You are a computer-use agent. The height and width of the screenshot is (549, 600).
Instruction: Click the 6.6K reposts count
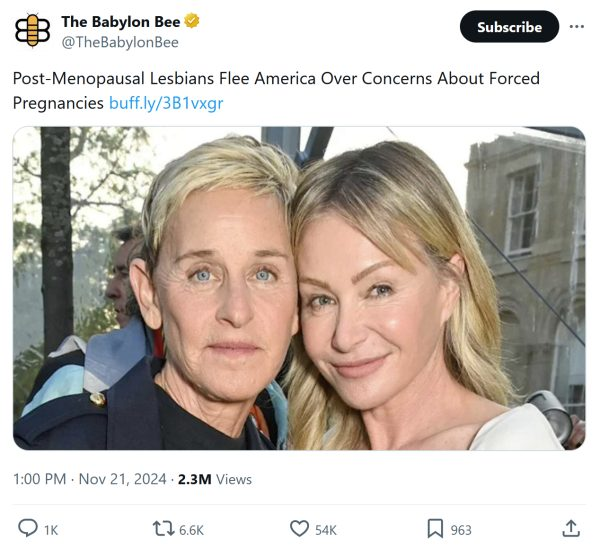click(191, 530)
